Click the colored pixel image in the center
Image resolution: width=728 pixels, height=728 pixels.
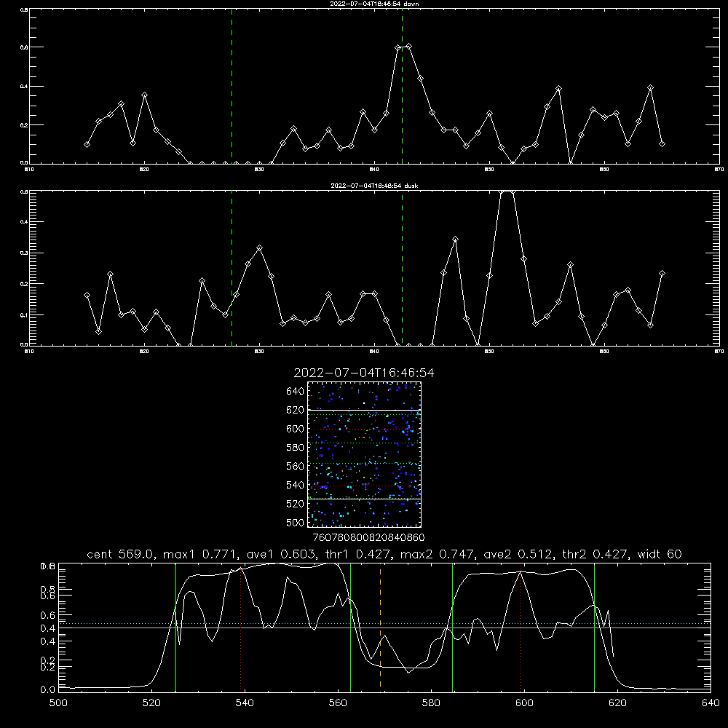[365, 454]
